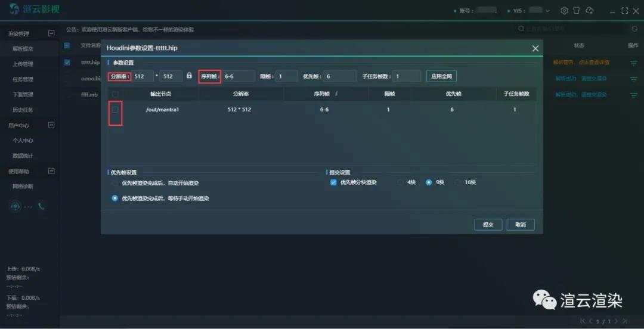Screen dimensions: 644x329
Task: Click the phone contact icon in sidebar
Action: pos(41,206)
